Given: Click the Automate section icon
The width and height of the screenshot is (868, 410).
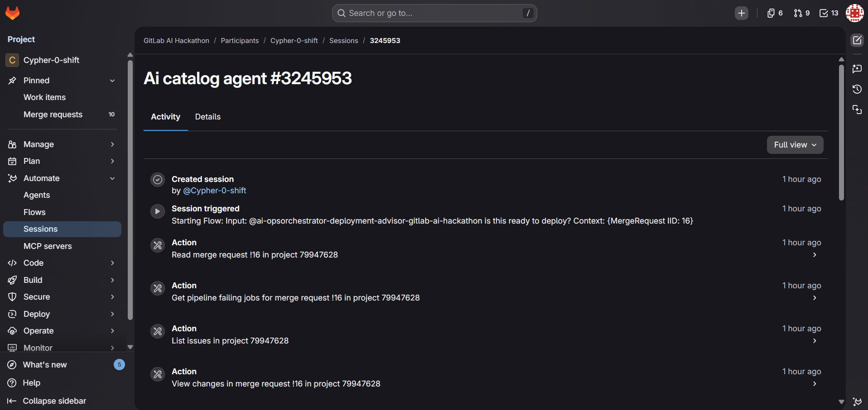Looking at the screenshot, I should 12,178.
